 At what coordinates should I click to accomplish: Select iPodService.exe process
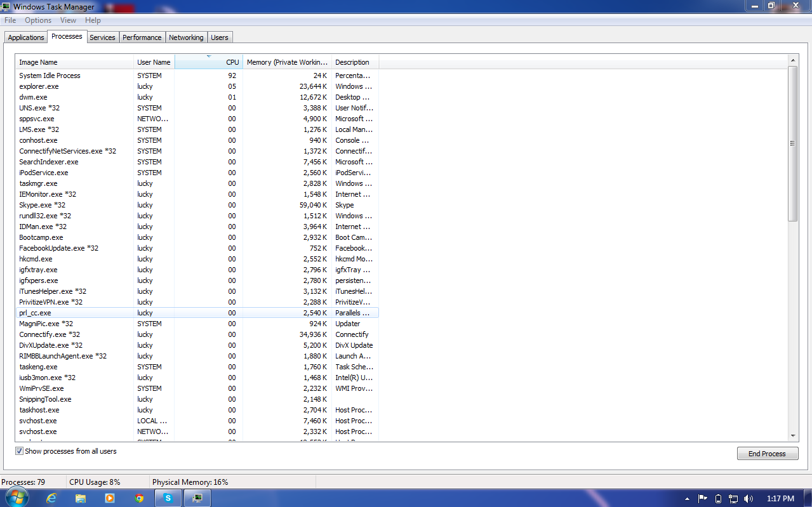click(x=197, y=173)
